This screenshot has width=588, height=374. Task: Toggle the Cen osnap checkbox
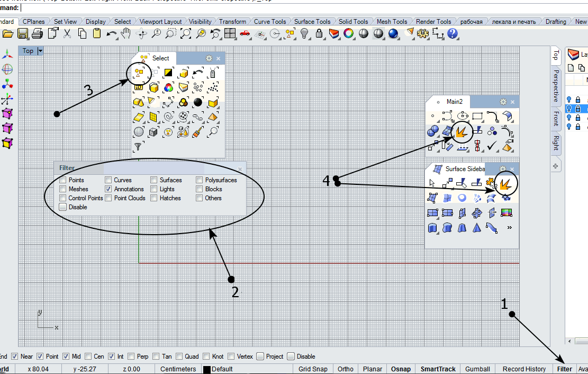coord(88,357)
